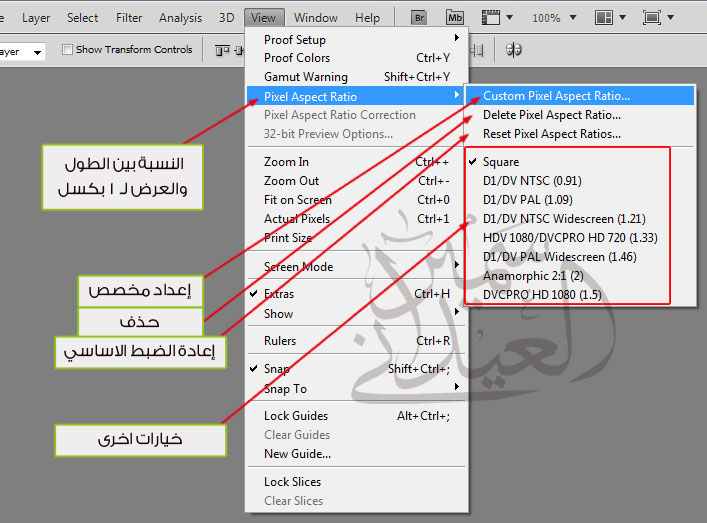
Task: Toggle Show Transform Controls checkbox
Action: click(x=67, y=50)
